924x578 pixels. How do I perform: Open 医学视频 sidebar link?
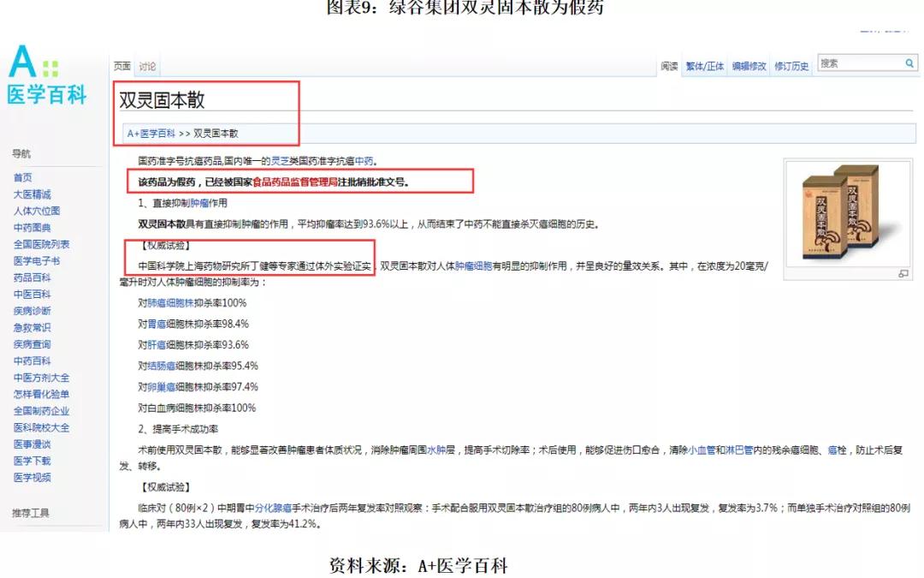point(33,477)
